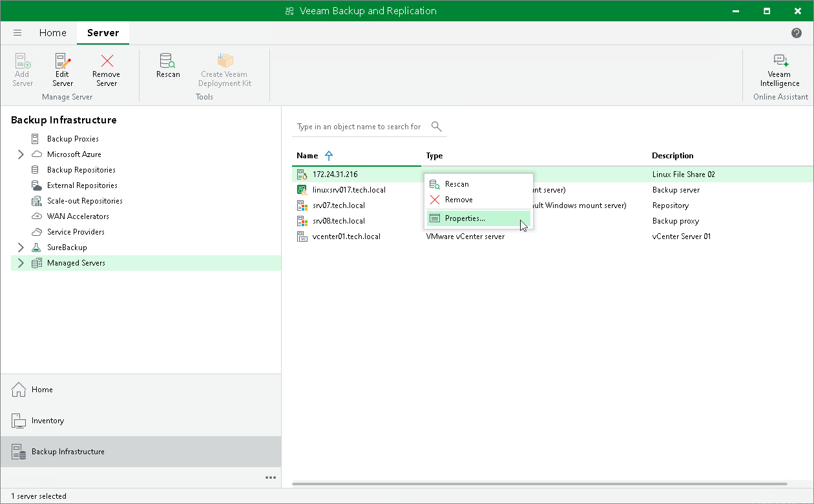814x504 pixels.
Task: Select the 172.24.31.216 server row
Action: coord(553,174)
